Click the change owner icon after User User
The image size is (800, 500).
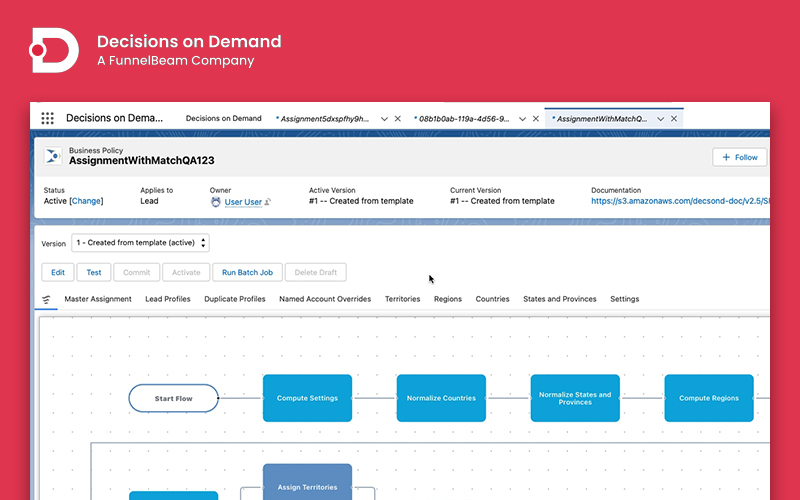(x=268, y=202)
